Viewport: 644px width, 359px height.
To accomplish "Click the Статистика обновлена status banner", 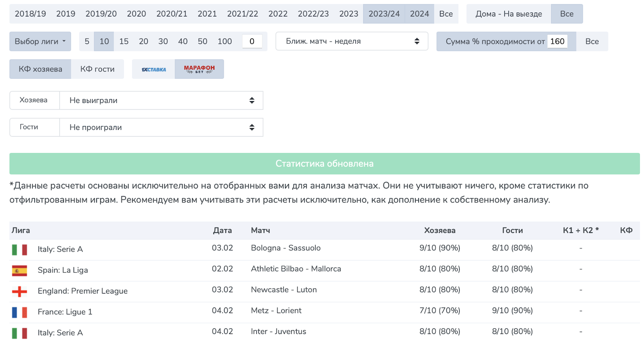I will point(325,163).
